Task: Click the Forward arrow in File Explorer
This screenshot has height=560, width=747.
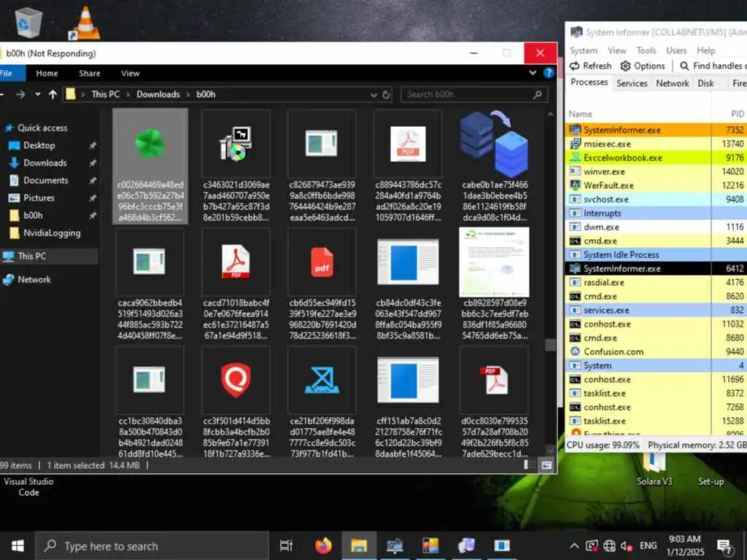Action: 20,94
